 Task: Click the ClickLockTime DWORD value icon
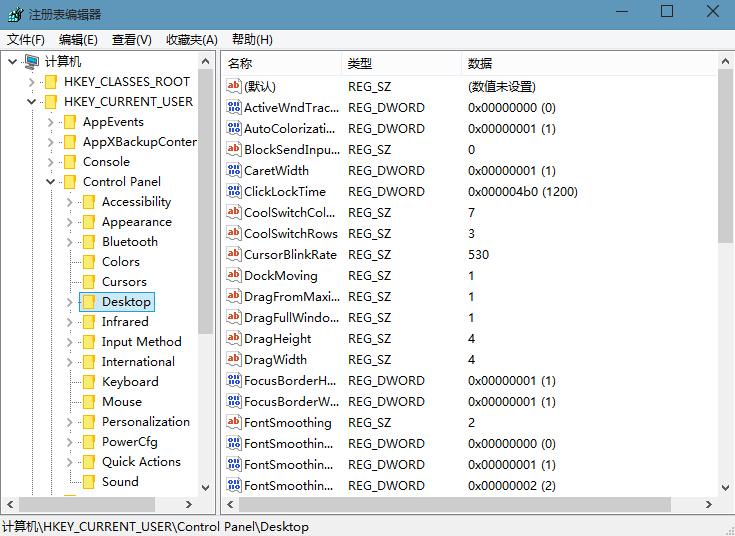[234, 192]
